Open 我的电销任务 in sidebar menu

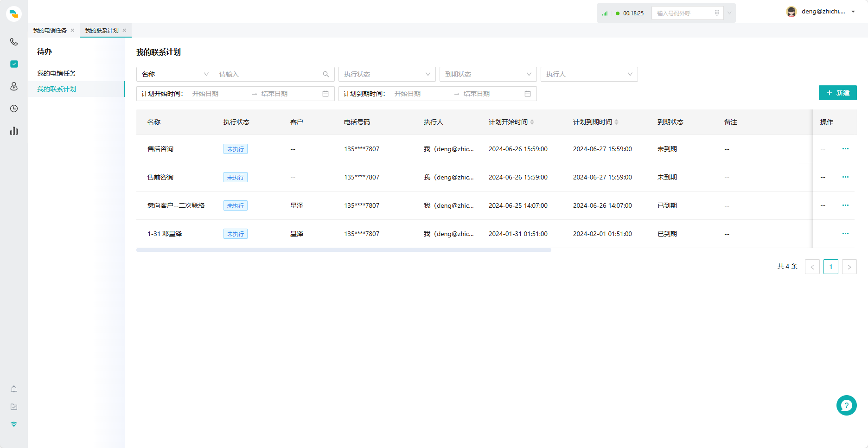(57, 73)
